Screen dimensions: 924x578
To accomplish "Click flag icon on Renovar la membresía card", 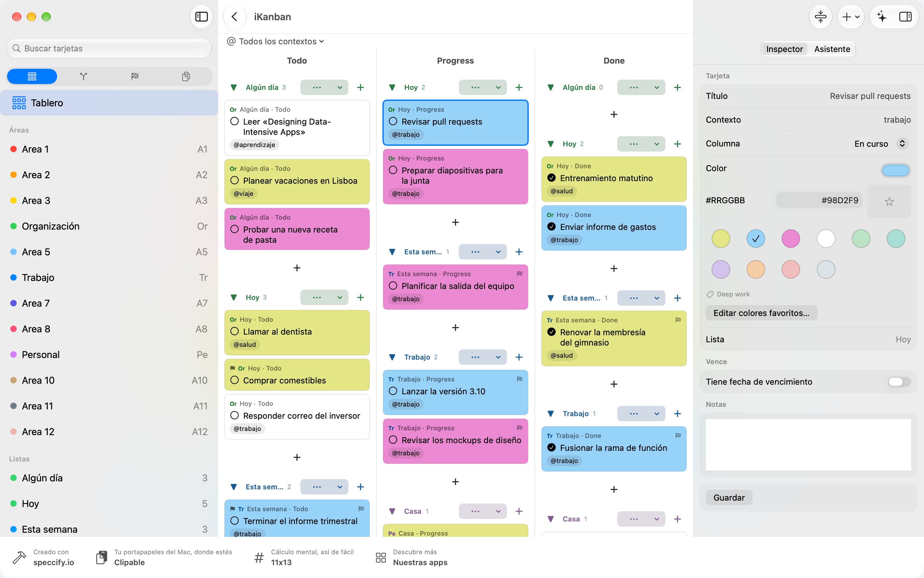I will 678,320.
